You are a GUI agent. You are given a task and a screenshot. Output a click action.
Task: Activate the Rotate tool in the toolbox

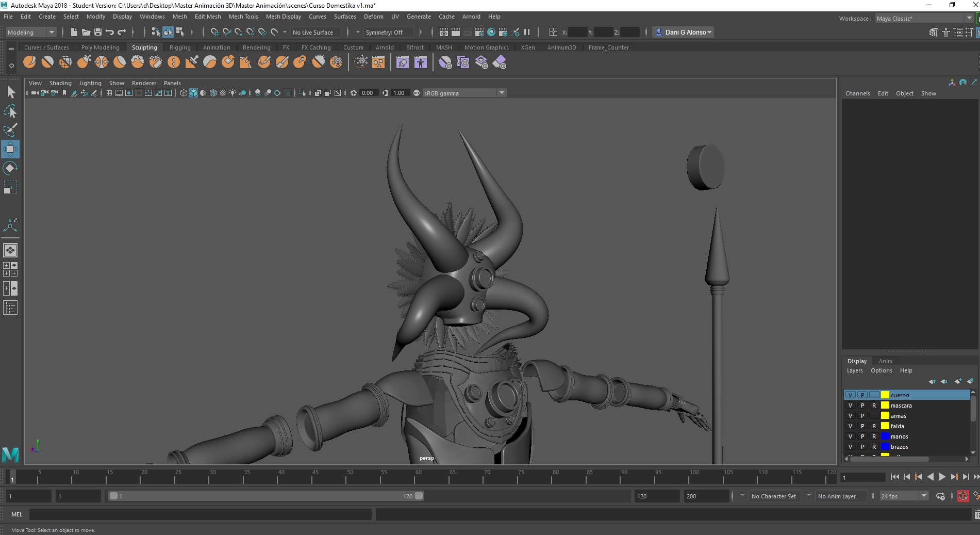coord(10,168)
